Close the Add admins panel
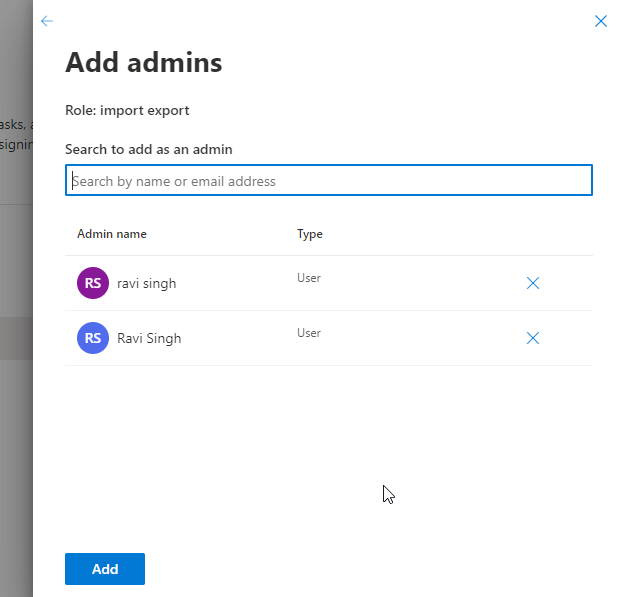The width and height of the screenshot is (625, 597). pos(601,21)
